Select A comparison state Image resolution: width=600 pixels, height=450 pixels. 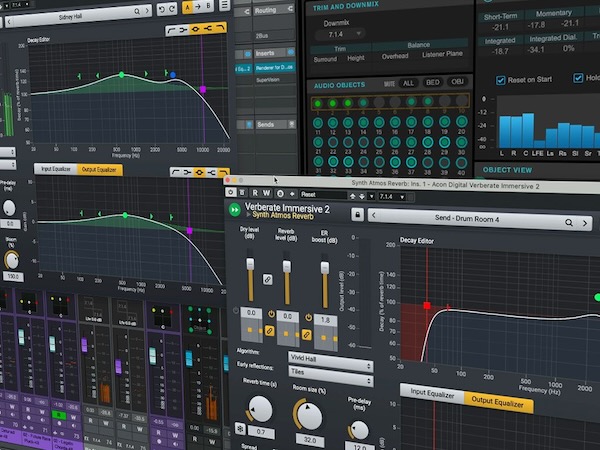188,7
